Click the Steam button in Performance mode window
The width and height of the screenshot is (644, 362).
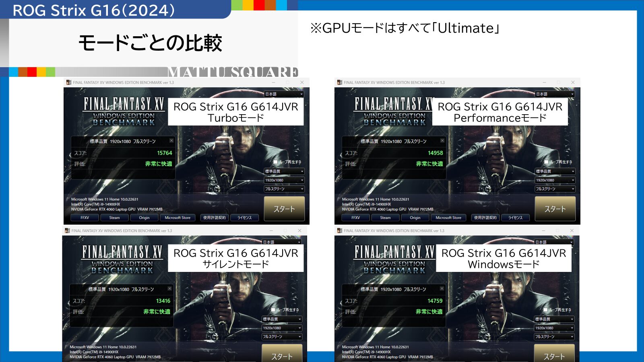coord(386,218)
